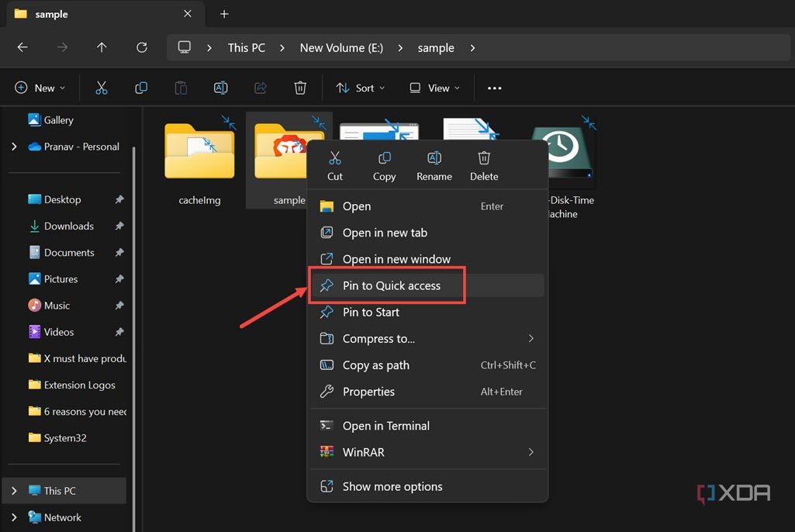Choose Pin to Quick access
This screenshot has width=795, height=532.
(427, 285)
